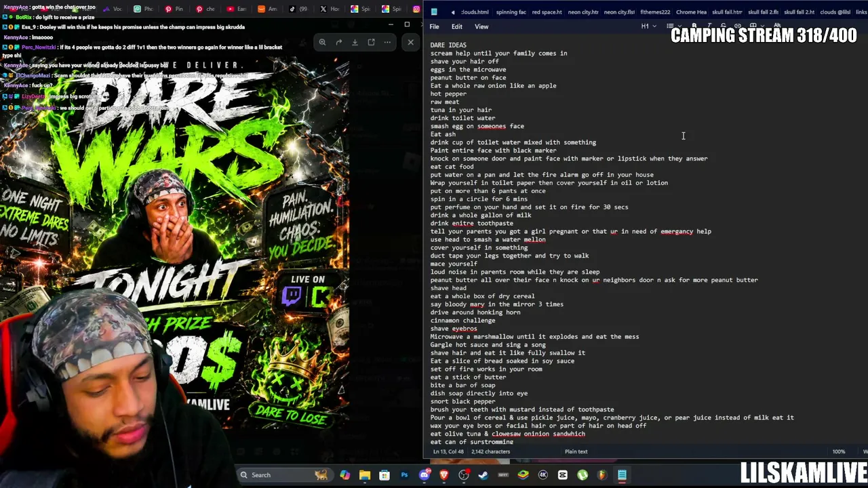
Task: Switch to the neon city.htm Notepad tab
Action: (x=583, y=12)
